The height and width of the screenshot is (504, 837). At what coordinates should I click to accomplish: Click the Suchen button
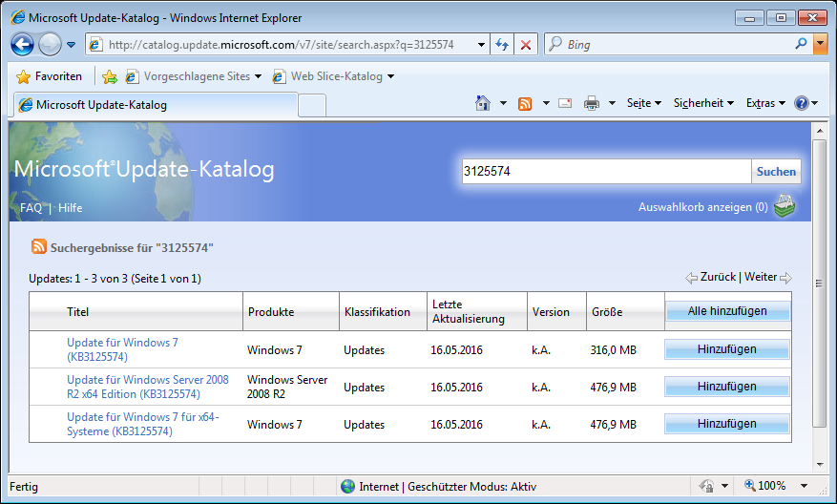[x=776, y=172]
